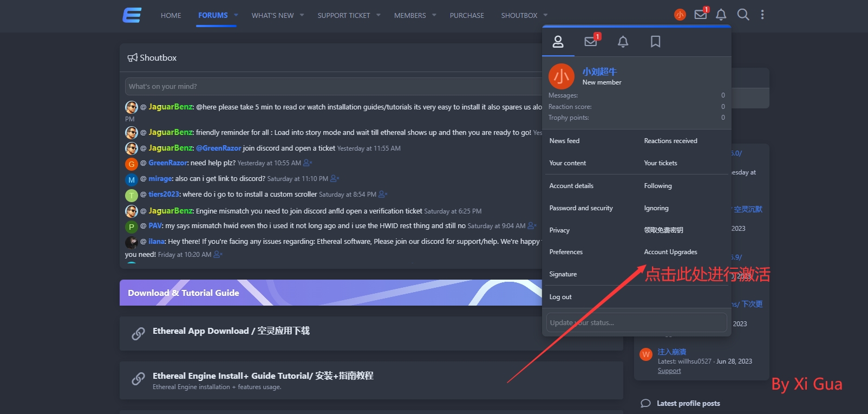Screen dimensions: 868x414
Task: Expand the Forums dropdown arrow
Action: point(236,15)
